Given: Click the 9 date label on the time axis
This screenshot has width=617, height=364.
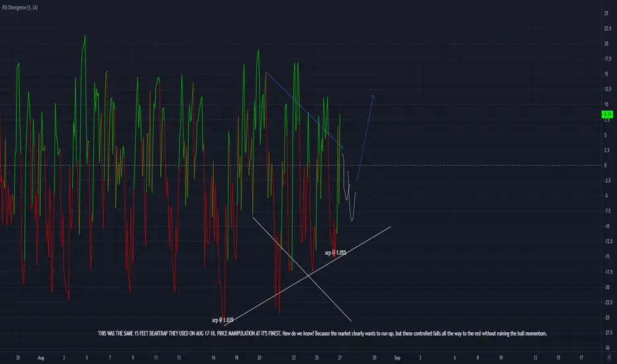Looking at the screenshot, I should (132, 357).
